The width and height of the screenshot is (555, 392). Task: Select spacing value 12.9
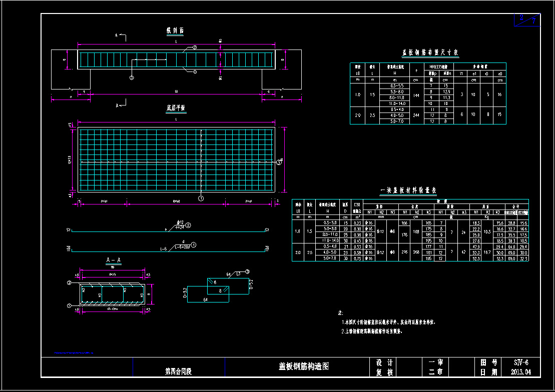446,91
